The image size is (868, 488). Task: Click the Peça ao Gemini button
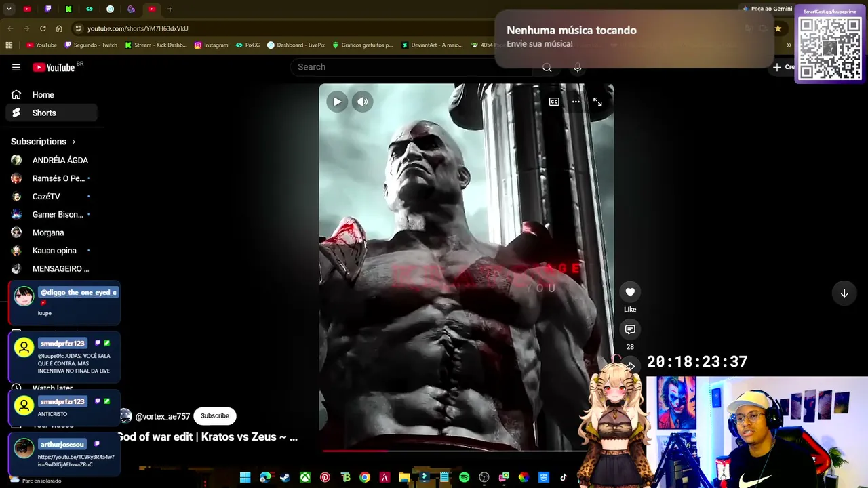767,9
